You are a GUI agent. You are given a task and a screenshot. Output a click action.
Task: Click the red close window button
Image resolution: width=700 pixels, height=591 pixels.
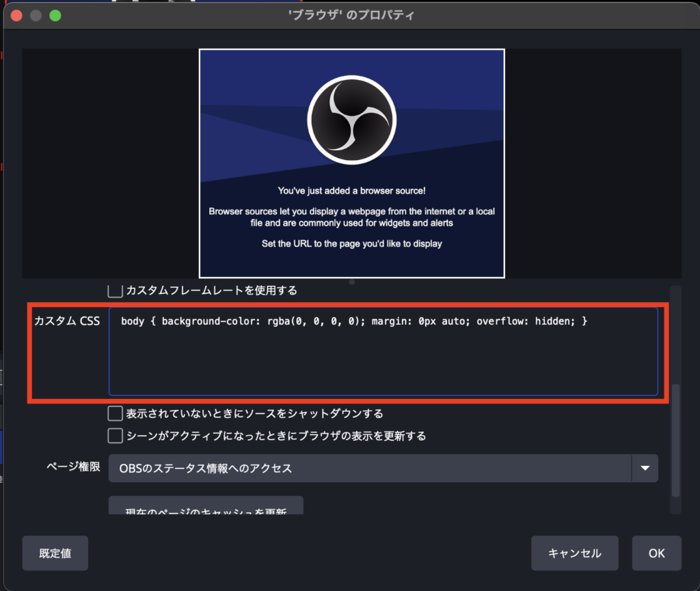16,16
